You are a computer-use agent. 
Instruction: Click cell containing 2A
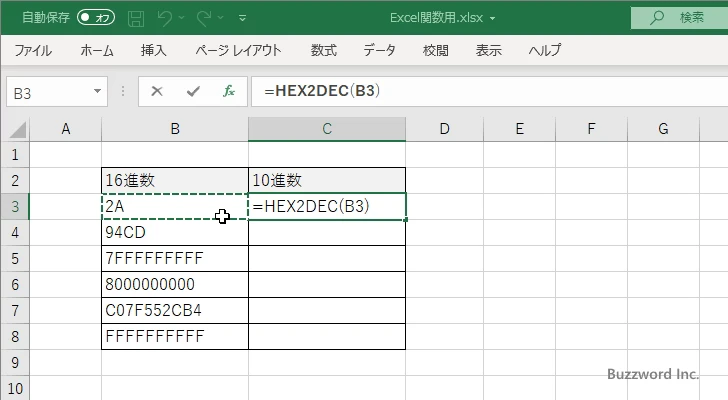point(175,206)
